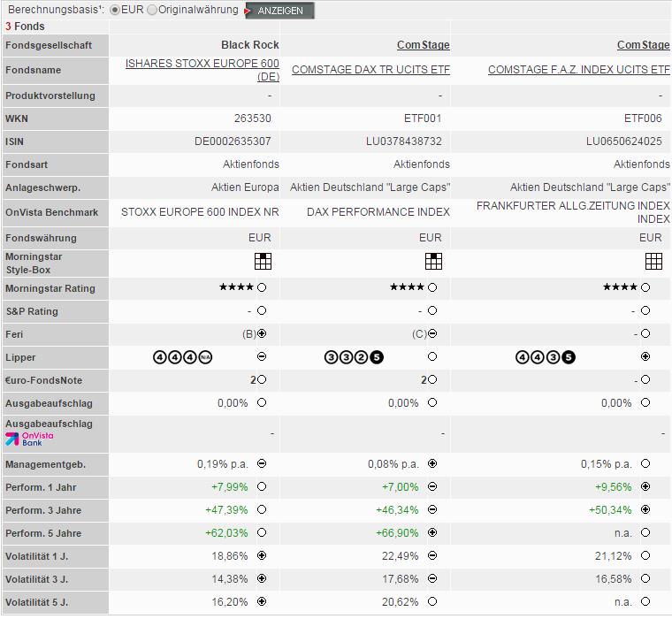
Task: Click minus indicator beside +46,34% performance
Action: pyautogui.click(x=432, y=509)
